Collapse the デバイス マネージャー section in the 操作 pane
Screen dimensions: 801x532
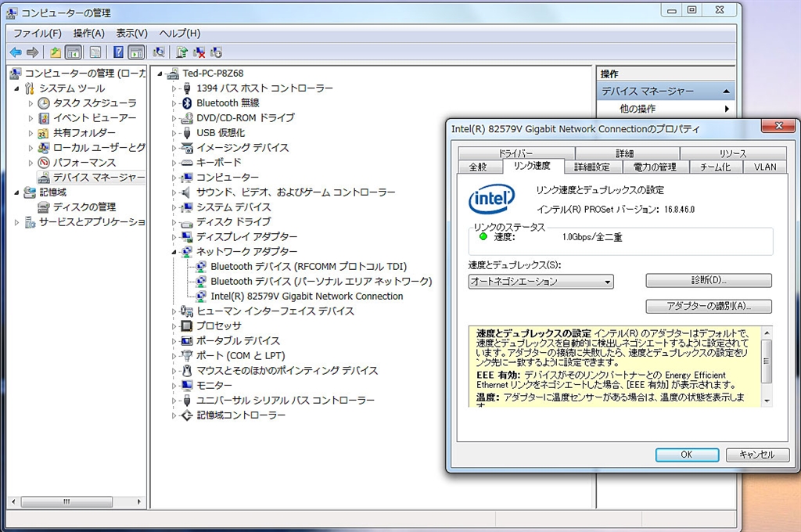click(x=726, y=92)
